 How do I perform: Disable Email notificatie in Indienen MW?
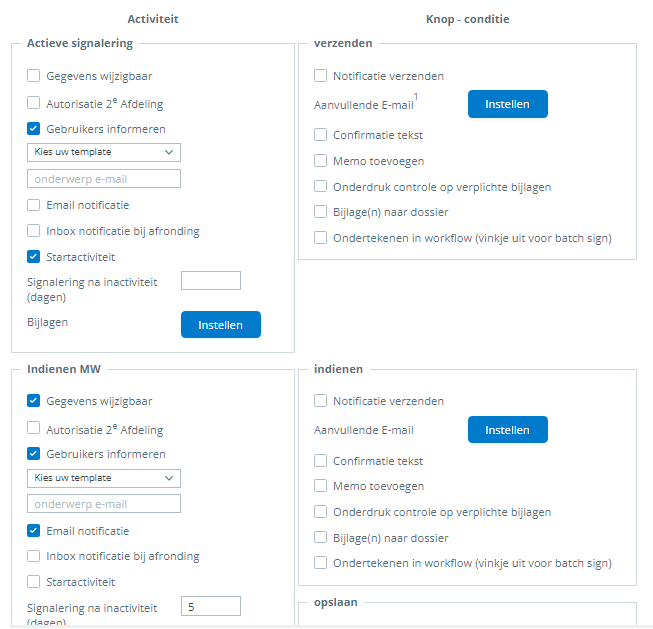(34, 531)
